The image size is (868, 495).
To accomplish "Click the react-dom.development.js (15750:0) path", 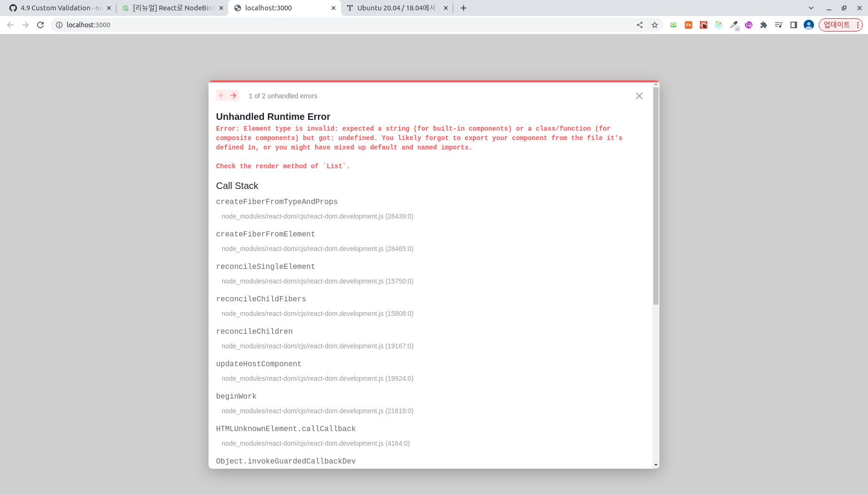I will 318,281.
